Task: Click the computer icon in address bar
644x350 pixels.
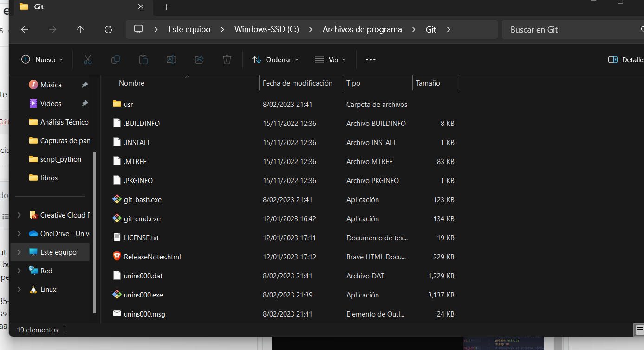Action: (138, 29)
